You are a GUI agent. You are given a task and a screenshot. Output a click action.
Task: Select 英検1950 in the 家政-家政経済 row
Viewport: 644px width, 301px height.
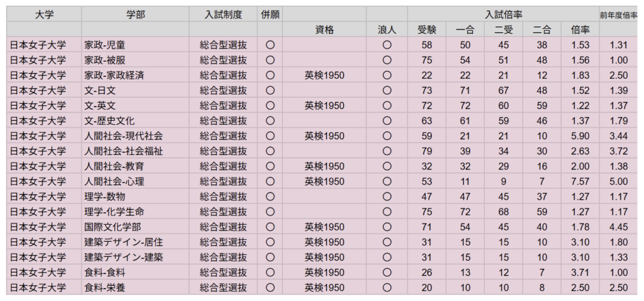325,76
